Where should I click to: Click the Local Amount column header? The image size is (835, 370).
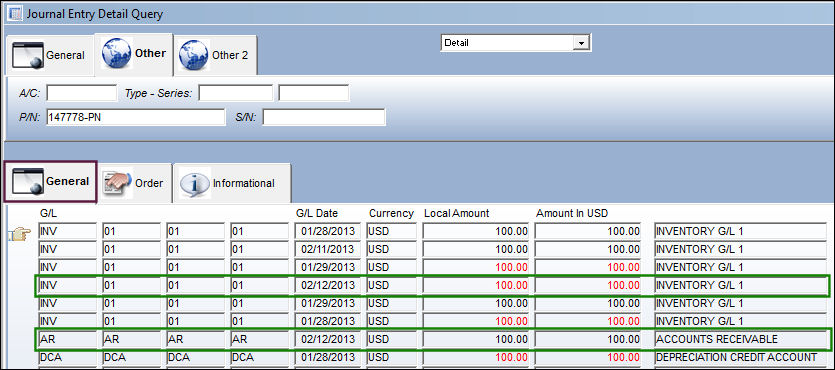456,213
